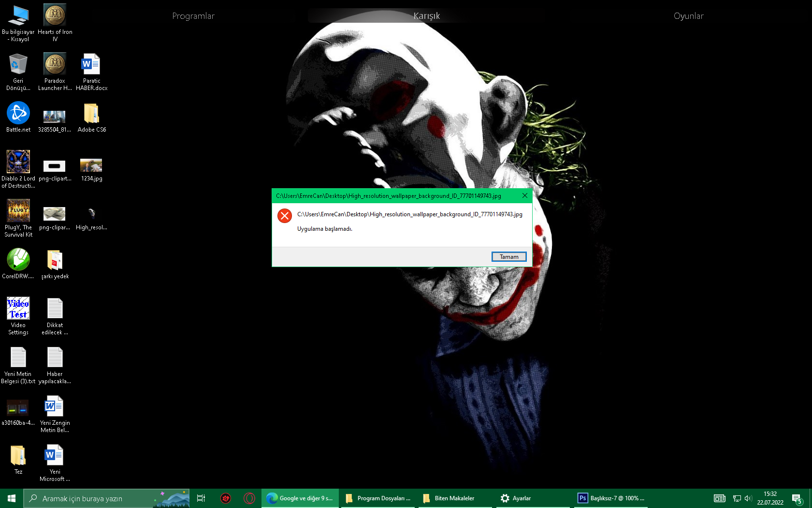Screen dimensions: 812x508
Task: Open Battle.net from the desktop
Action: tap(18, 112)
